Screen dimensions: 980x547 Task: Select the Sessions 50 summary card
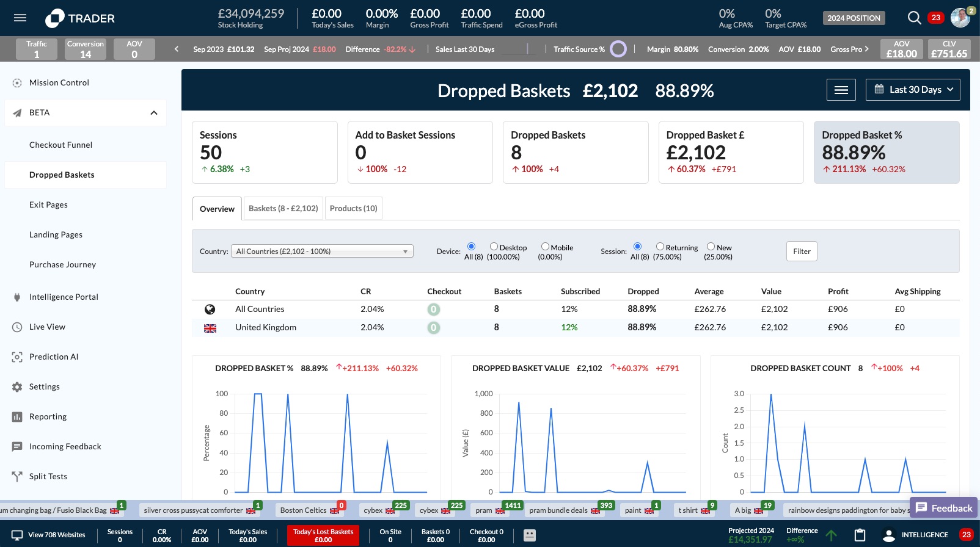[265, 152]
